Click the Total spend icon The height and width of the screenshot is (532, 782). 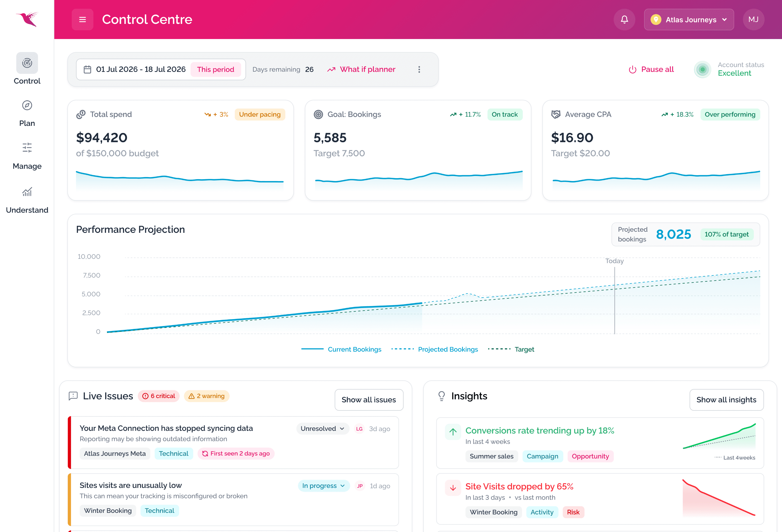[81, 114]
